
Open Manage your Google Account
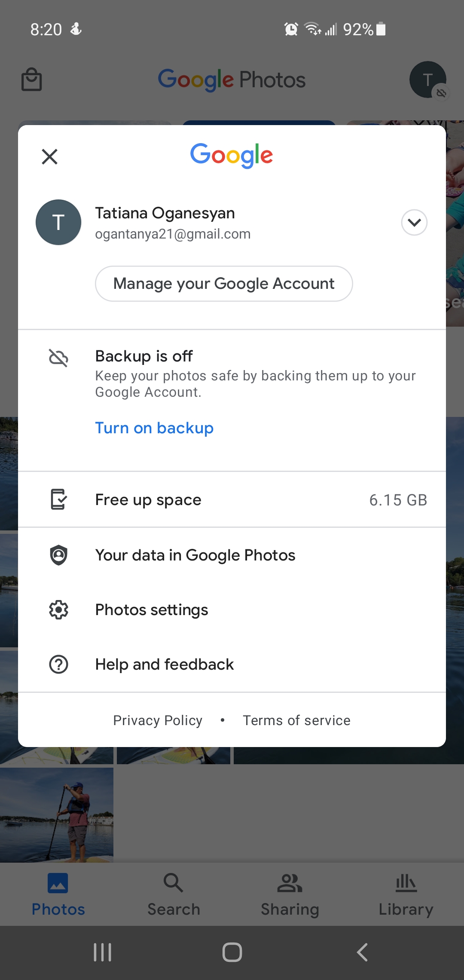[x=223, y=284]
